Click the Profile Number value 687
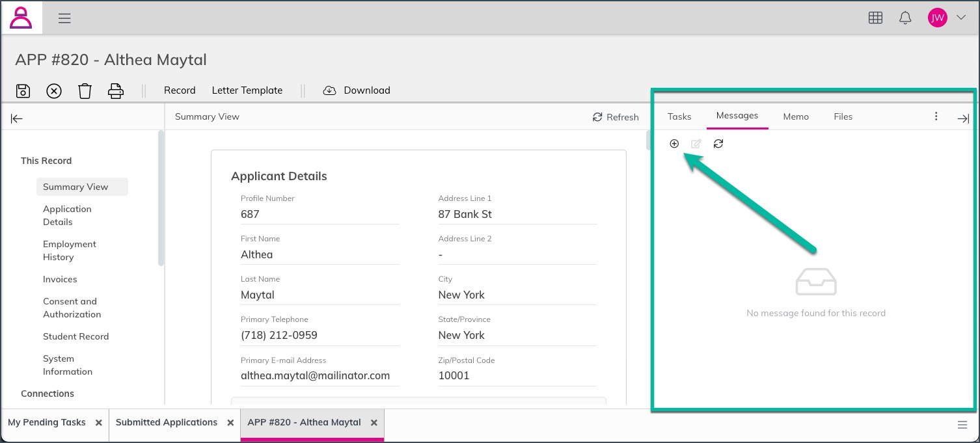 (250, 214)
